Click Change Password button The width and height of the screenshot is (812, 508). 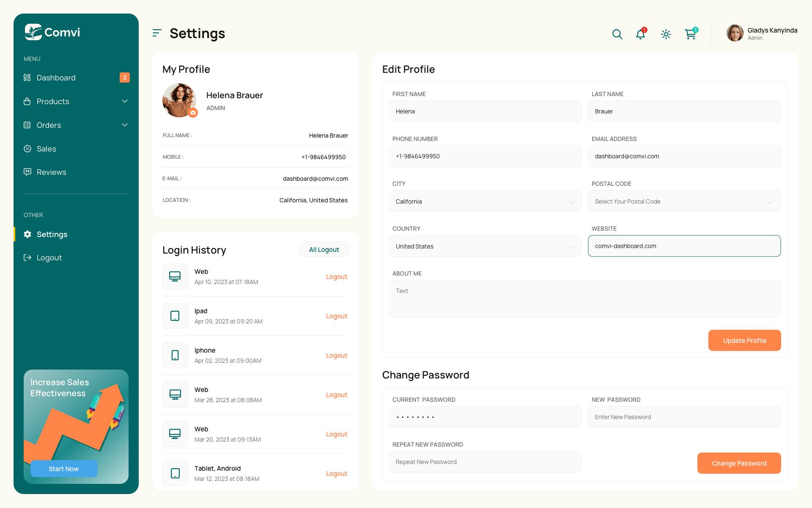[739, 463]
